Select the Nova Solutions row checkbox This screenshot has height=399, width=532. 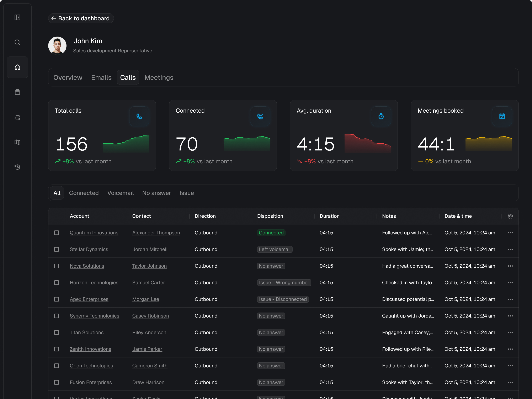(x=57, y=266)
